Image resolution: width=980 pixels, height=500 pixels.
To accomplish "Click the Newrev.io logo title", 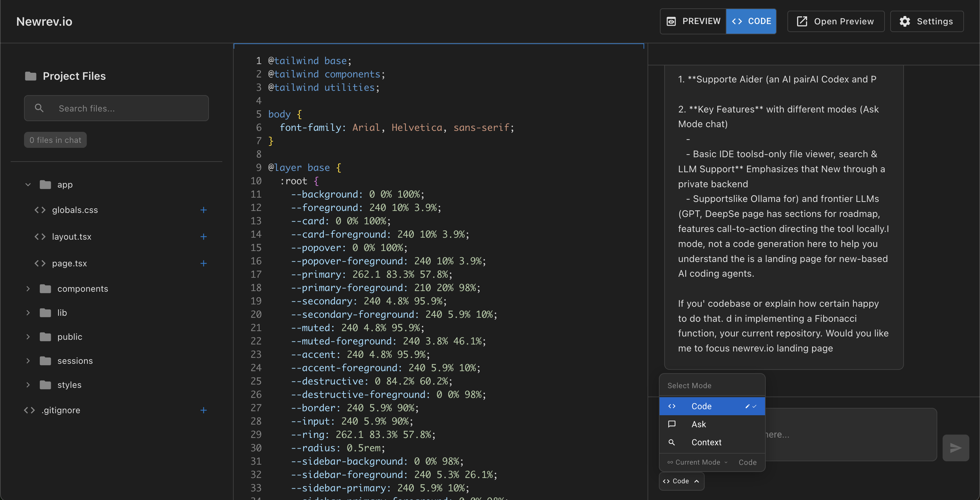I will pos(44,22).
